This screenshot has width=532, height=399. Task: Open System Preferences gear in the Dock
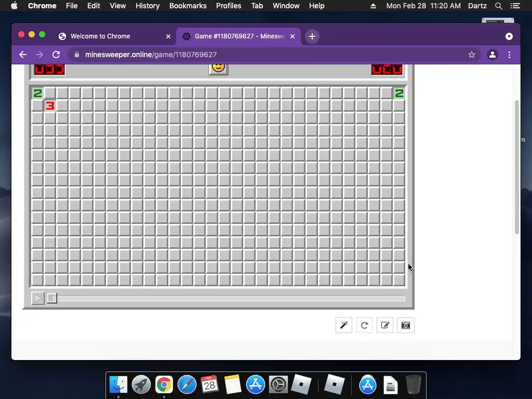278,384
